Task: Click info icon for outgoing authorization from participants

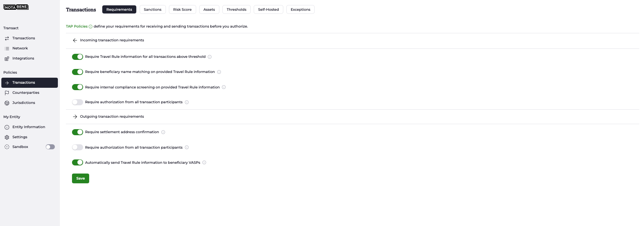Action: 187,147
